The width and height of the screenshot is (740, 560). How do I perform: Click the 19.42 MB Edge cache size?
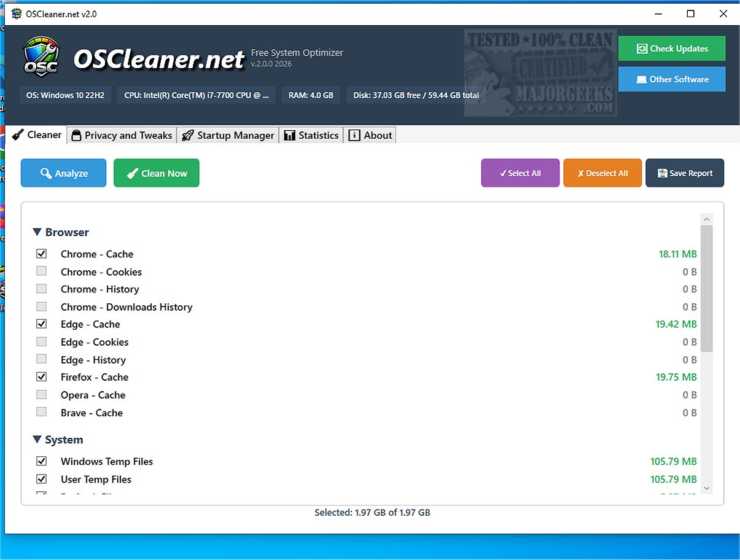(x=676, y=324)
